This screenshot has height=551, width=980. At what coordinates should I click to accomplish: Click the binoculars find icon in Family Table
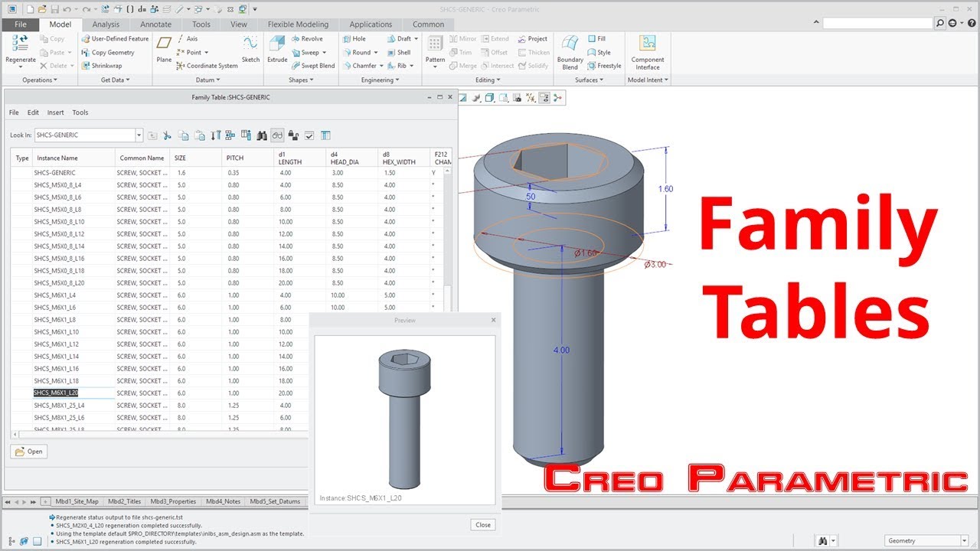coord(262,135)
